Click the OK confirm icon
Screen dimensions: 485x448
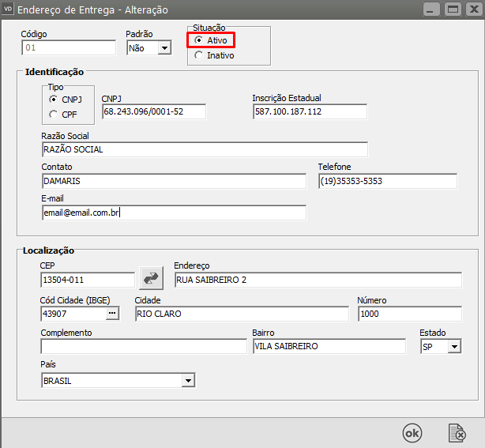coord(412,432)
